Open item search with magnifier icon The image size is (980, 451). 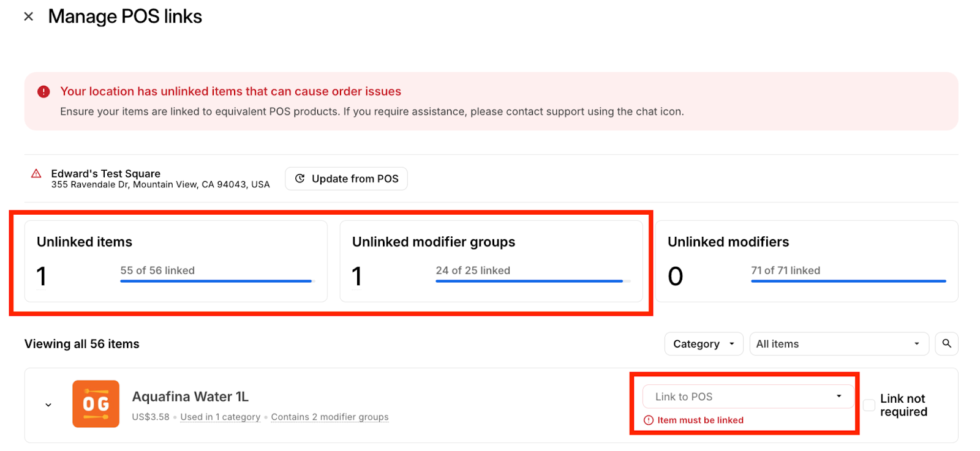(946, 343)
